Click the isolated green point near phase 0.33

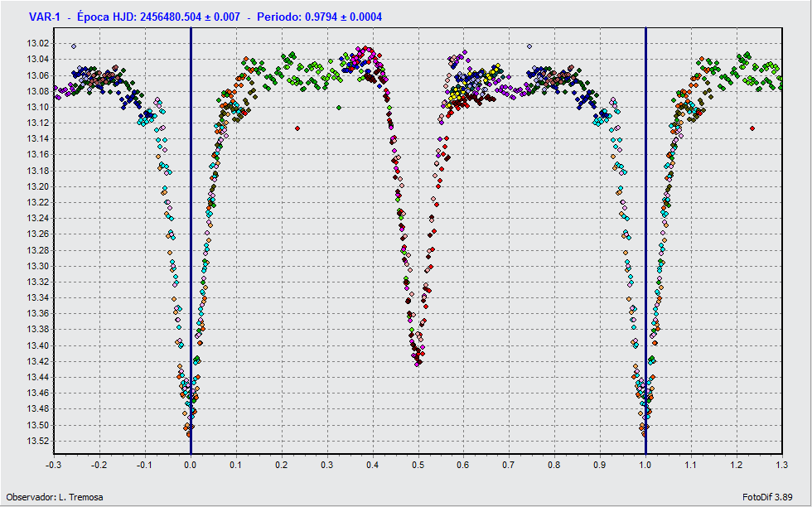[x=339, y=108]
